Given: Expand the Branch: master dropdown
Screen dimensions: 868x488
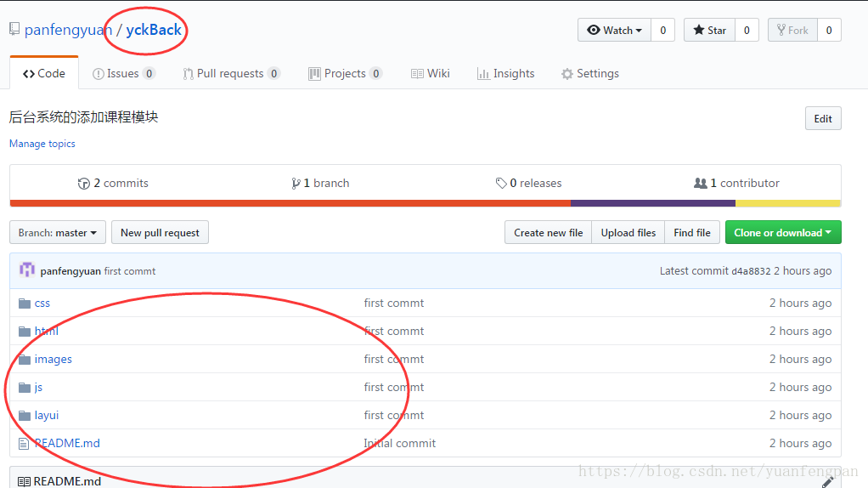Looking at the screenshot, I should point(58,233).
